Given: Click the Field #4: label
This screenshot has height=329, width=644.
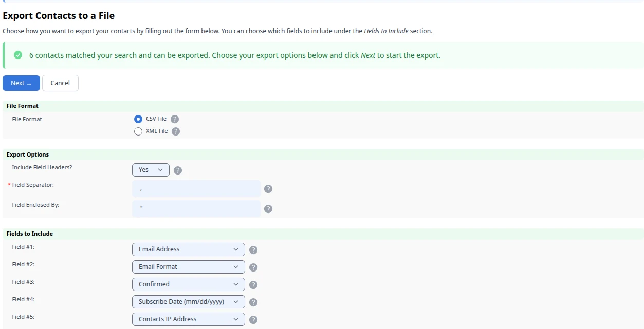Looking at the screenshot, I should pyautogui.click(x=23, y=299).
